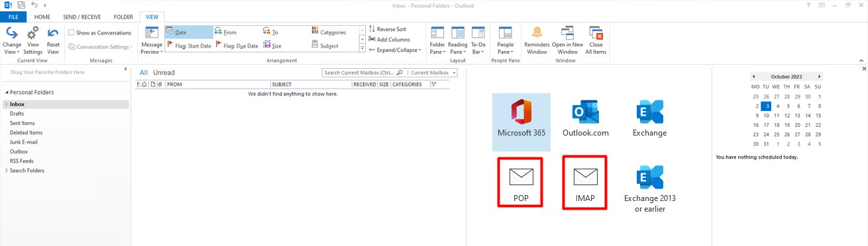Open the Reminders Window

click(x=537, y=40)
